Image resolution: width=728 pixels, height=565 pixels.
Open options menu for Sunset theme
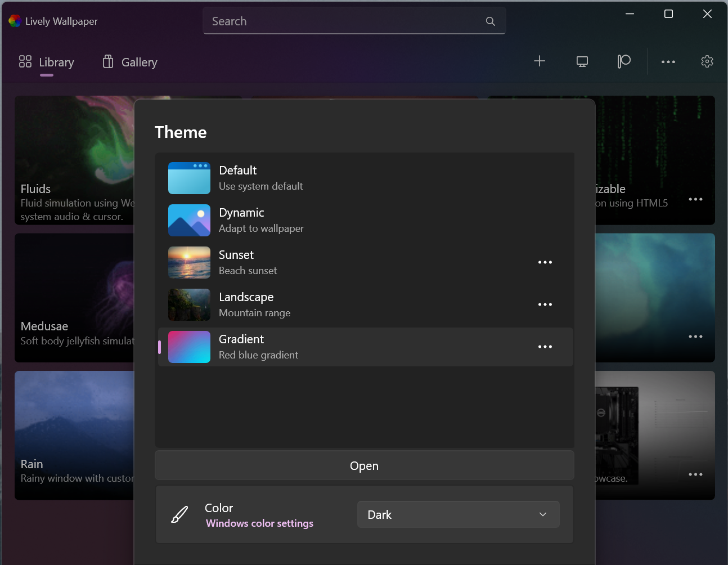click(x=545, y=262)
